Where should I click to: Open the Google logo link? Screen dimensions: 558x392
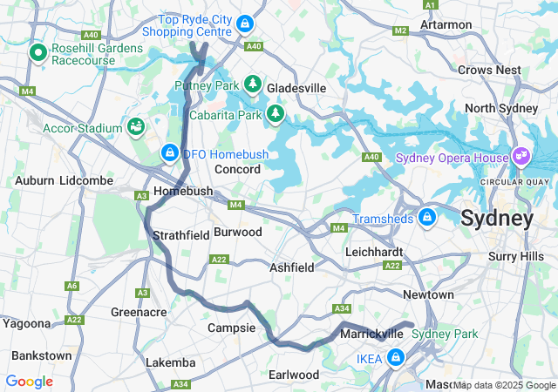point(30,382)
